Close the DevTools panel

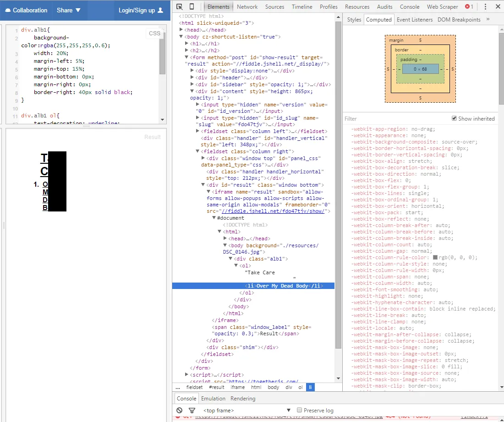point(498,7)
